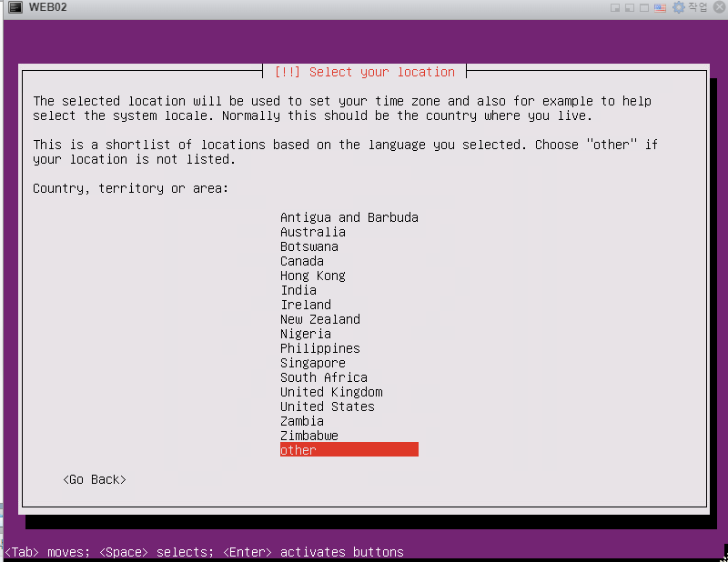This screenshot has height=562, width=728.
Task: Choose Botswana in the country list
Action: [x=349, y=246]
